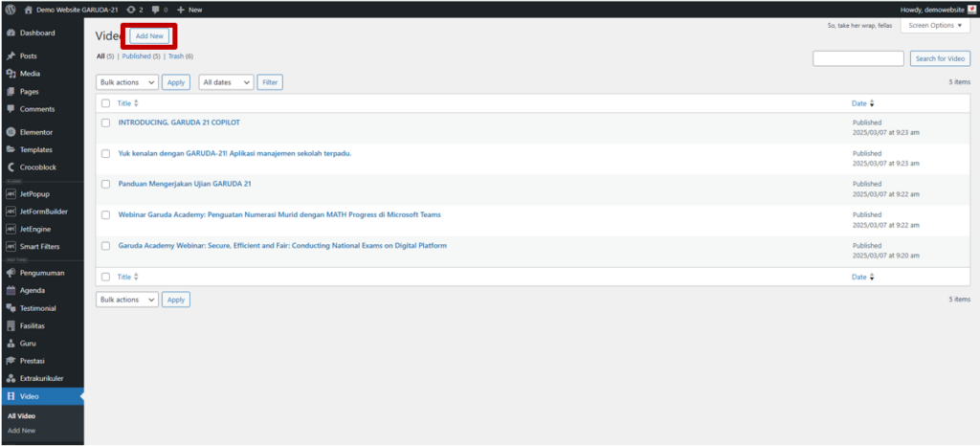The image size is (980, 446).
Task: Open the Posts pin icon
Action: (x=11, y=56)
